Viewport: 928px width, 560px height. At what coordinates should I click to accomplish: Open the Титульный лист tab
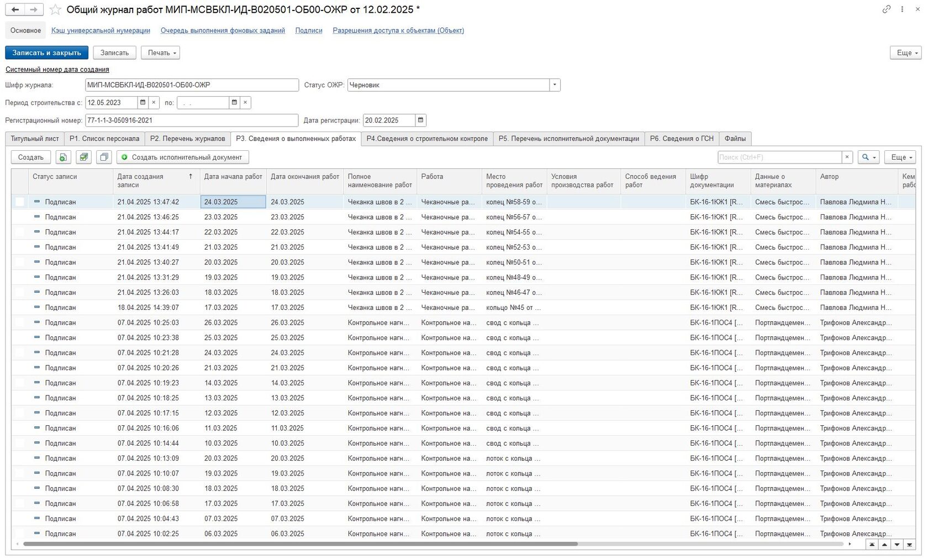[35, 139]
